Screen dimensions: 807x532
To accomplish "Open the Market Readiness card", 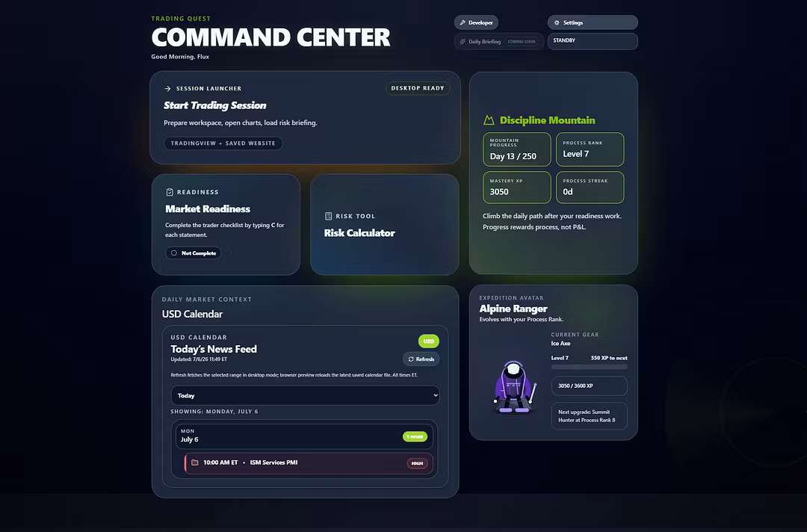I will coord(226,225).
